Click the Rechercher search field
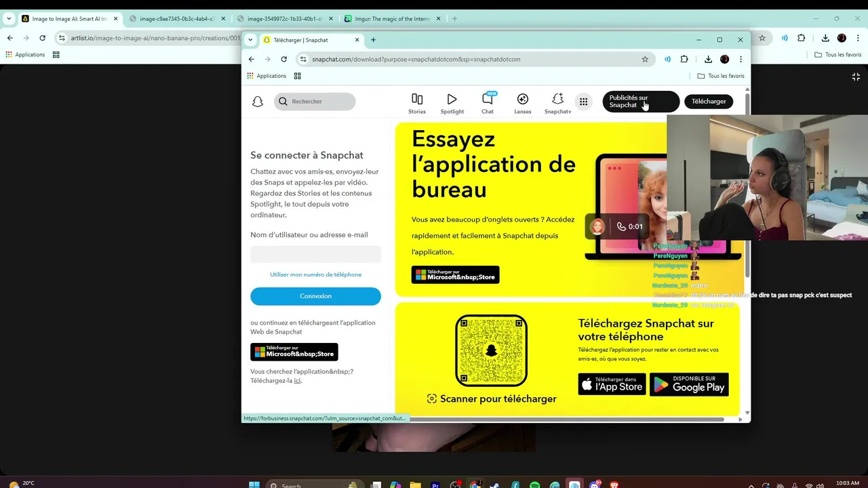The height and width of the screenshot is (488, 868). 315,102
